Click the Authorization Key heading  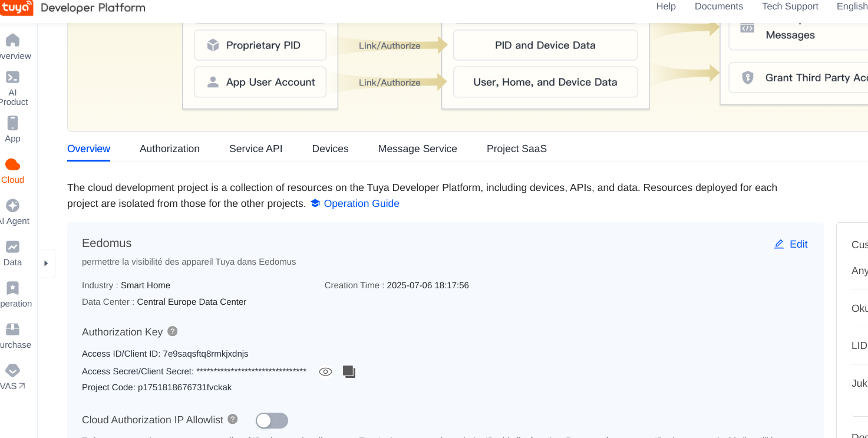(x=122, y=332)
